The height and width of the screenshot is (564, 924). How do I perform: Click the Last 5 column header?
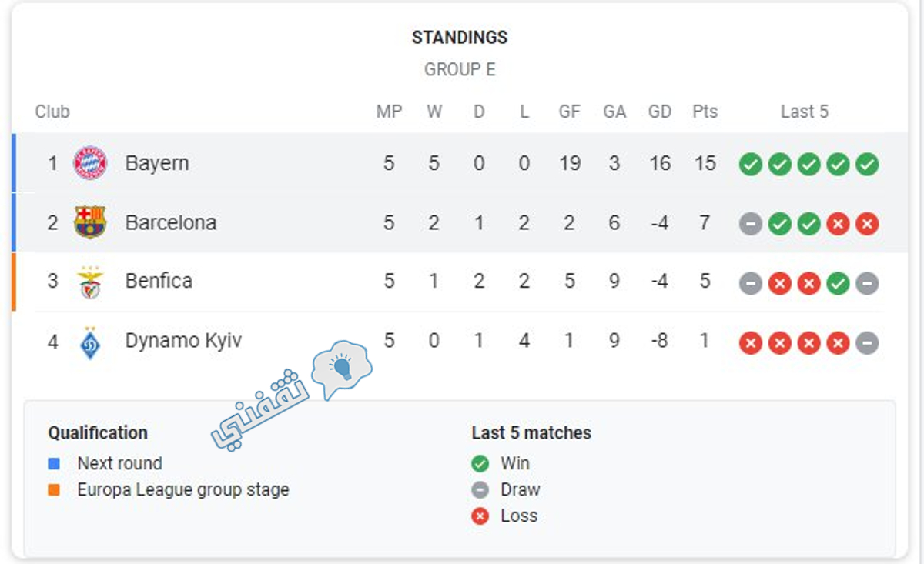click(805, 112)
